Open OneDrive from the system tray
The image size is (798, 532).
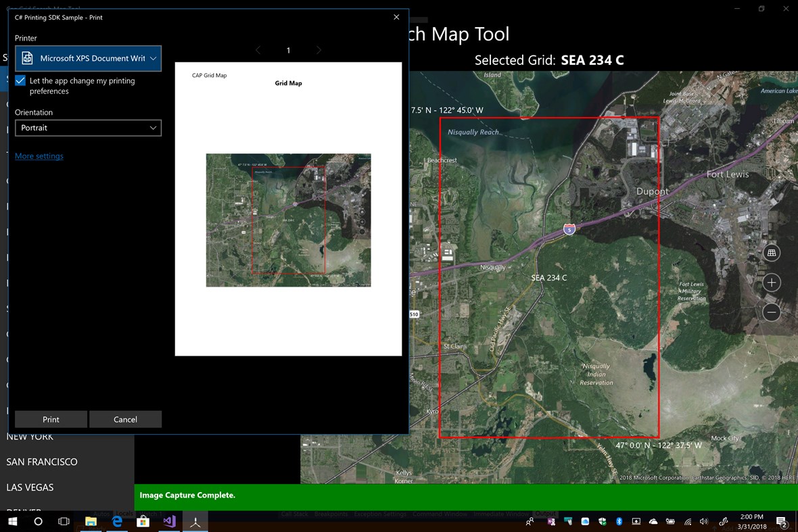click(653, 521)
